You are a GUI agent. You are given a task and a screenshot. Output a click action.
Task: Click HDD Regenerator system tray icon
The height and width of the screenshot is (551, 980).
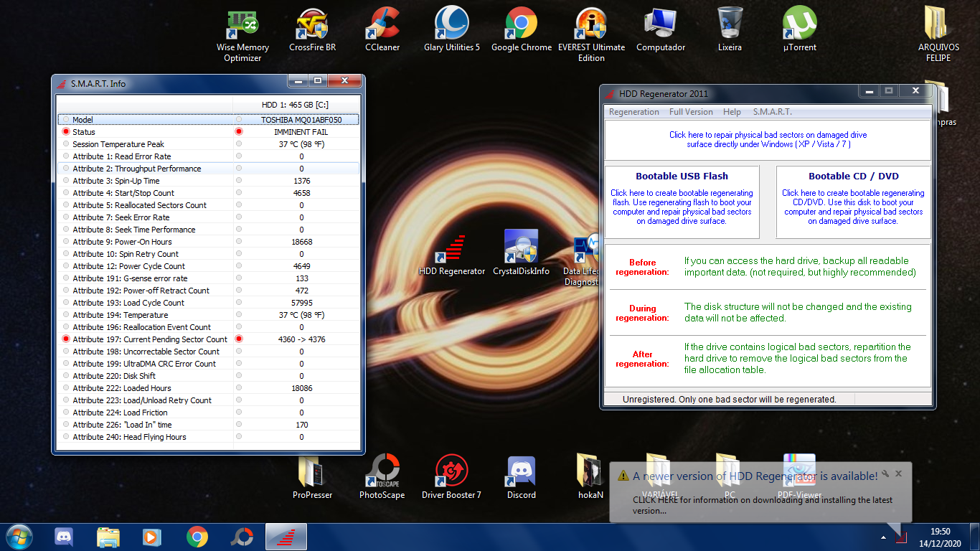coord(900,537)
